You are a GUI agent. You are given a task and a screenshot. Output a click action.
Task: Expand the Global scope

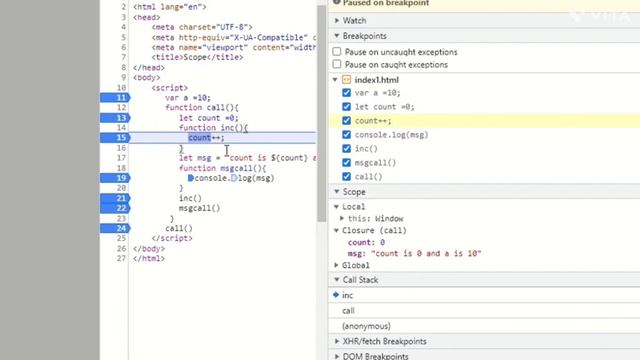(x=336, y=265)
